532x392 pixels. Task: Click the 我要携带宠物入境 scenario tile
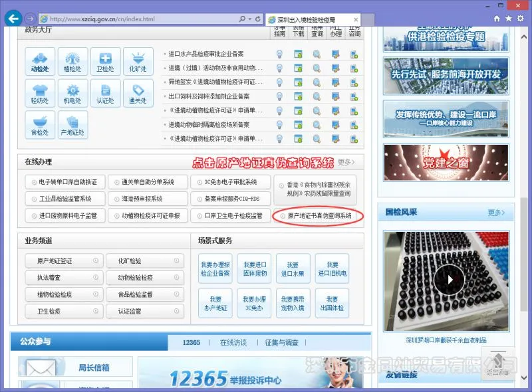293,303
